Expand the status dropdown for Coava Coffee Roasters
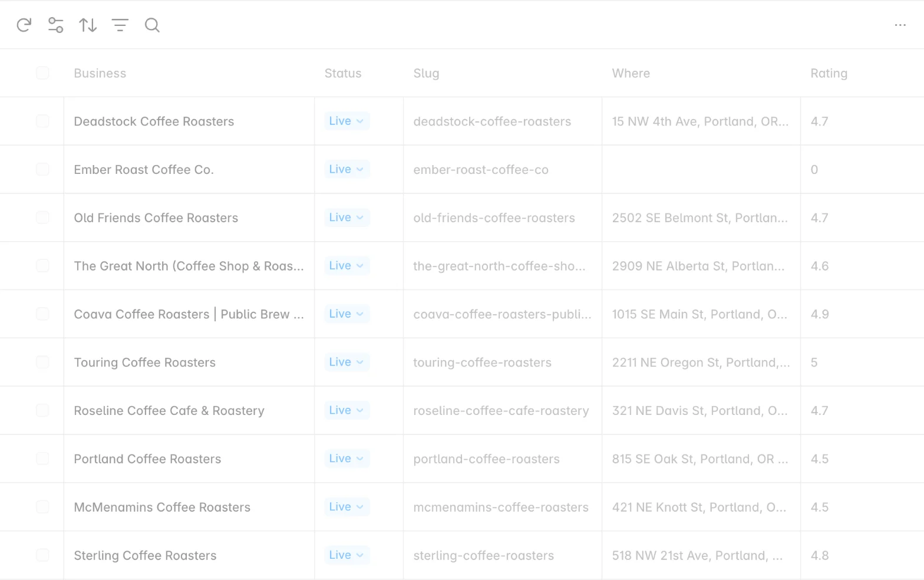The width and height of the screenshot is (924, 580). 346,314
